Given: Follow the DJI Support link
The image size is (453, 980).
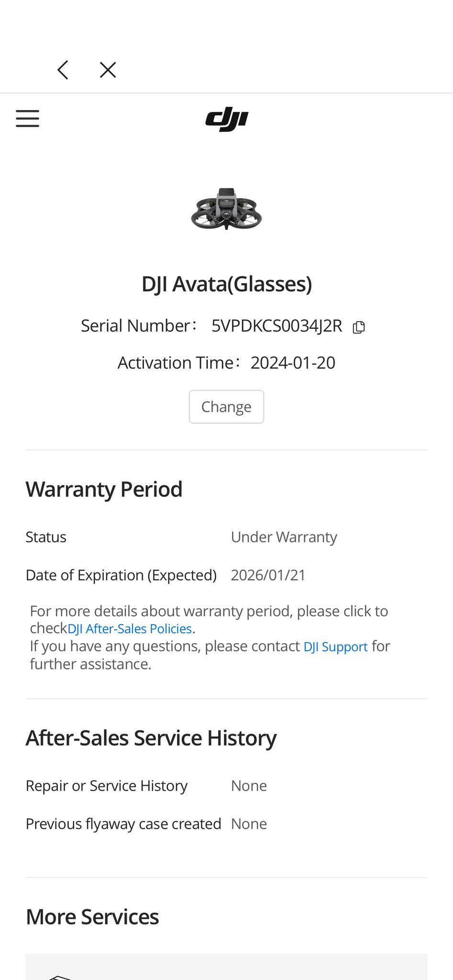Looking at the screenshot, I should coord(335,647).
